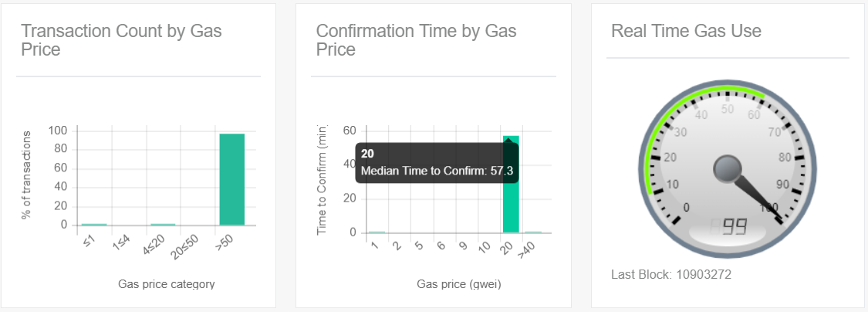The image size is (868, 312).
Task: Click the Last Block 10903272 text
Action: coord(671,274)
